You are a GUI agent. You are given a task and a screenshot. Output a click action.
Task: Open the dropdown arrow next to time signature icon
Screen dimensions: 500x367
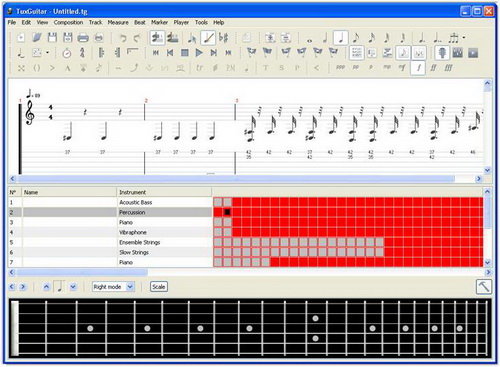click(47, 53)
